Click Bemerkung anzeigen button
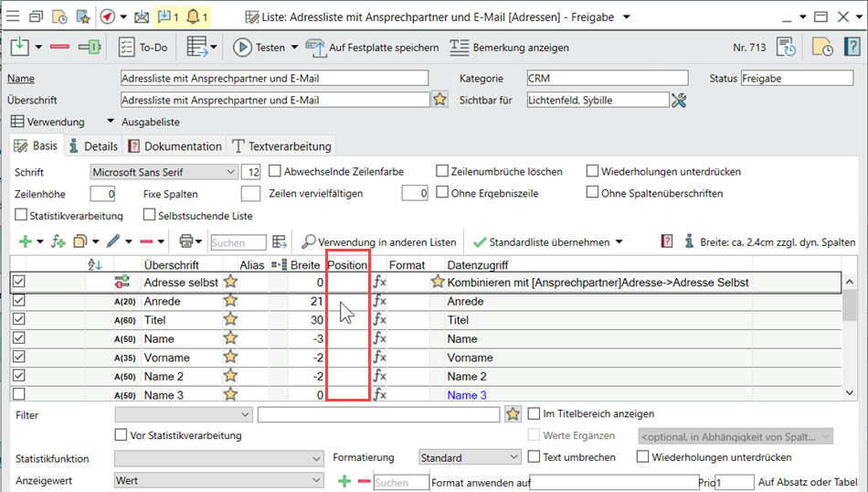 [510, 48]
